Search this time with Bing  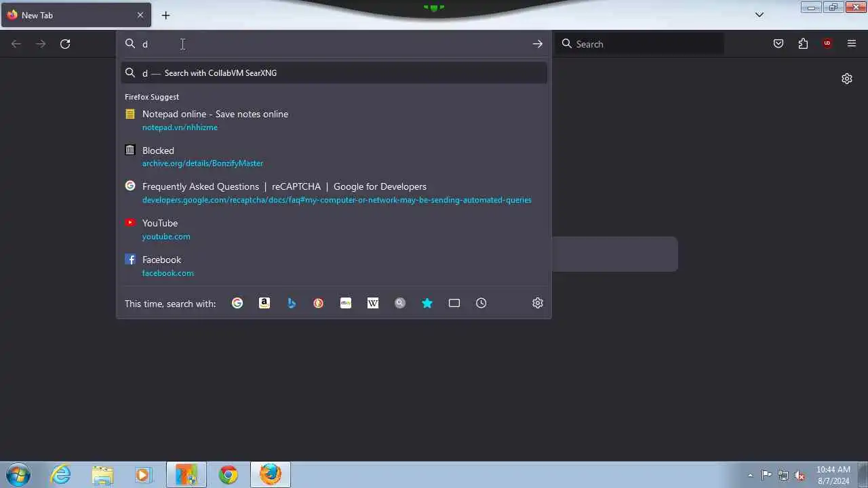tap(292, 303)
